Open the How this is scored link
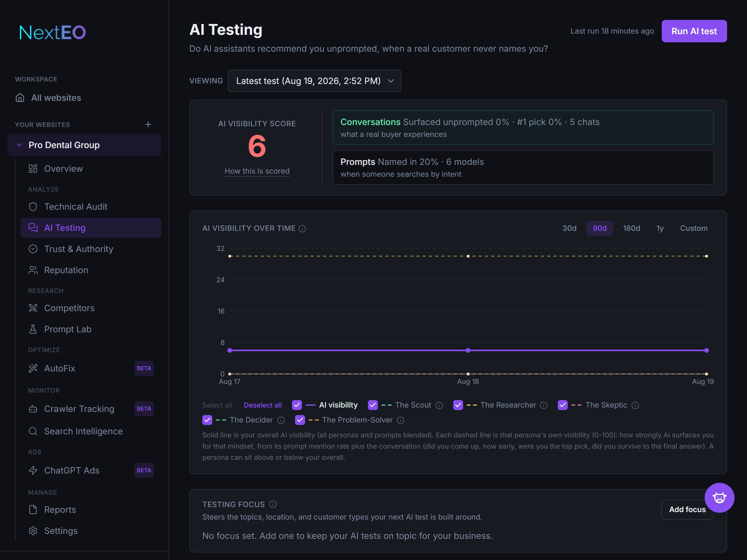The height and width of the screenshot is (560, 747). point(257,171)
